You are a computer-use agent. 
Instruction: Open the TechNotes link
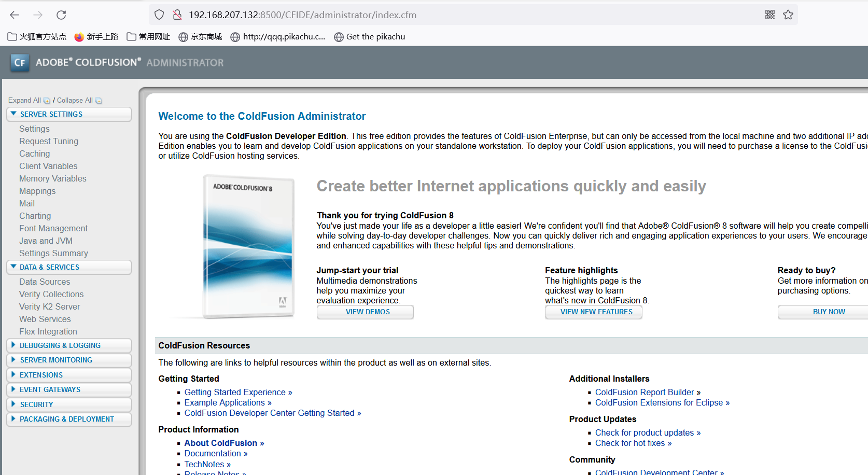click(x=208, y=465)
